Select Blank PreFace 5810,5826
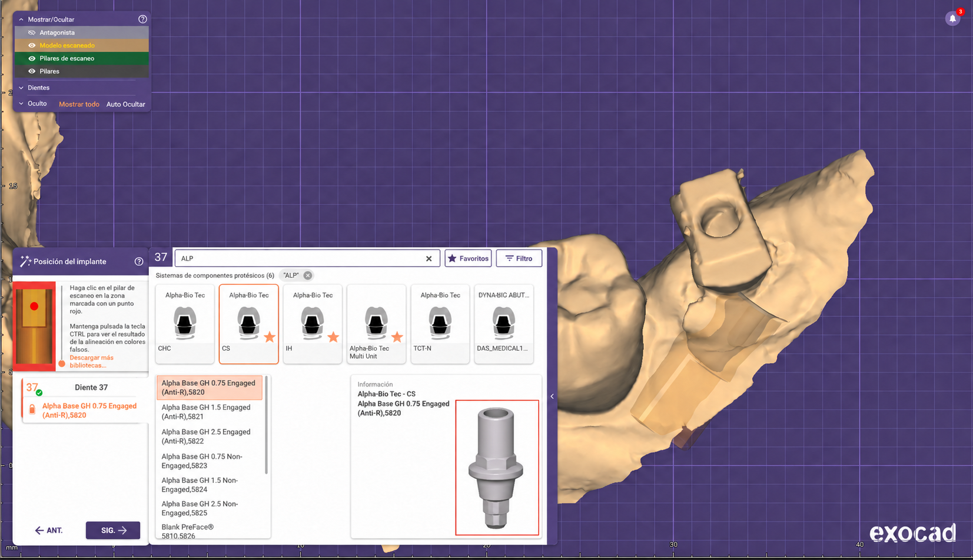Image resolution: width=973 pixels, height=560 pixels. (x=210, y=531)
